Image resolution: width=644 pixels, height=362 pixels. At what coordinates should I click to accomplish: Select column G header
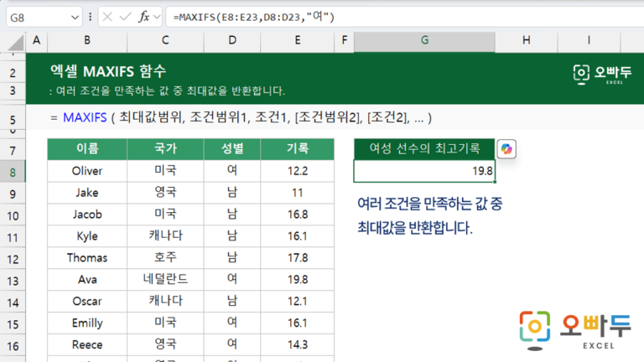click(424, 40)
